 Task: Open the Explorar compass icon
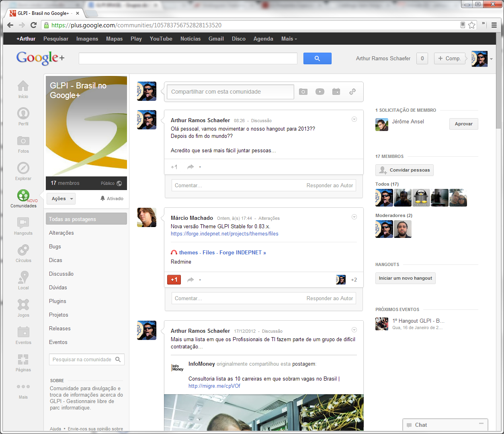tap(23, 168)
